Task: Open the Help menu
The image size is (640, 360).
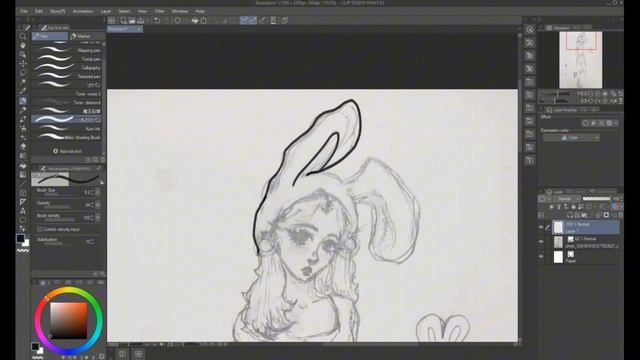Action: (x=200, y=11)
